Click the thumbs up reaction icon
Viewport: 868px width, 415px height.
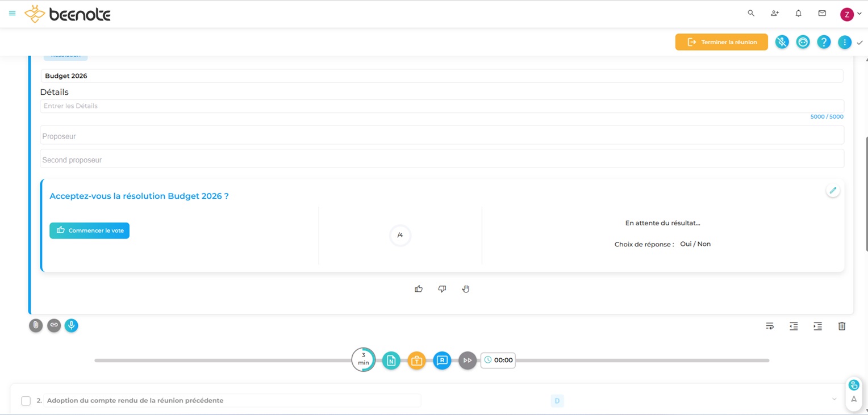419,289
